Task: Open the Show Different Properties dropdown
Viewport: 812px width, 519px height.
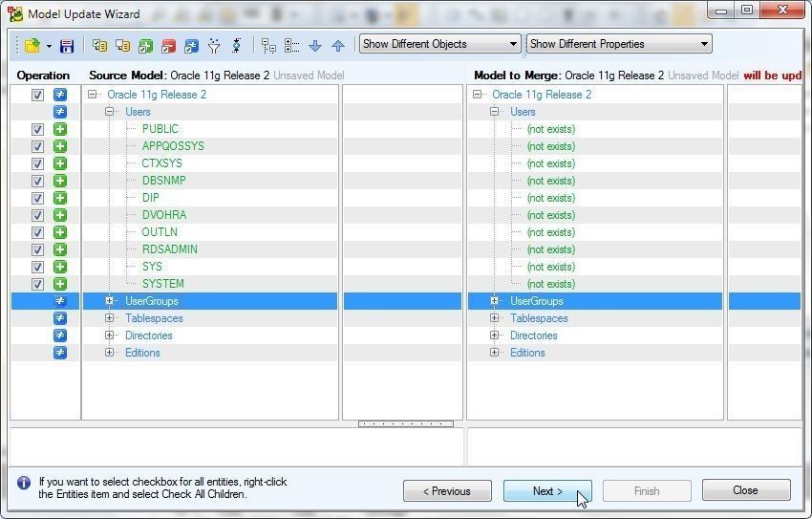Action: point(619,44)
